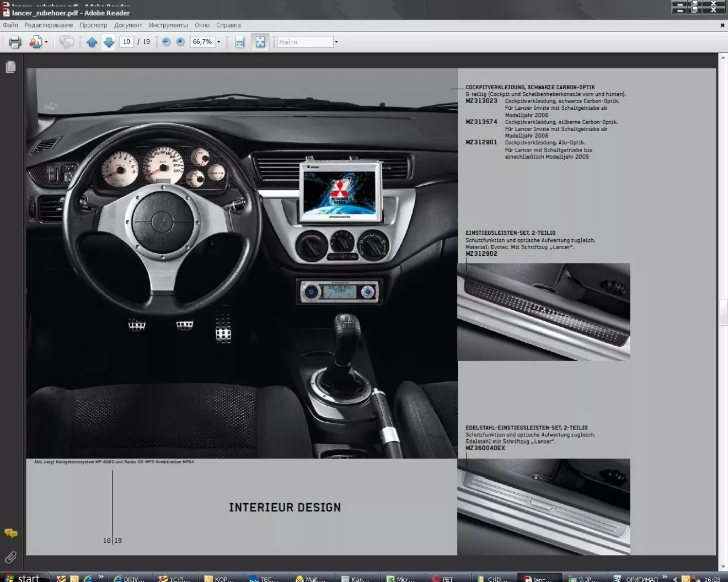The height and width of the screenshot is (582, 728).
Task: Expand the 66,7% zoom level dropdown
Action: pos(218,42)
